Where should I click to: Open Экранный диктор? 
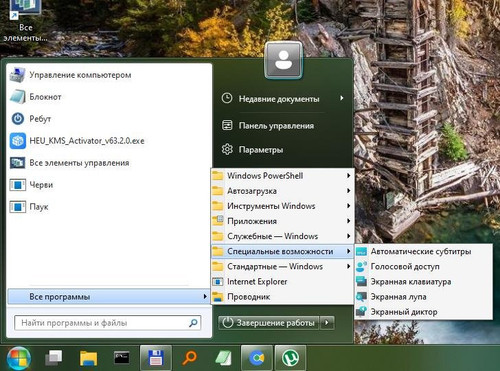[x=423, y=312]
